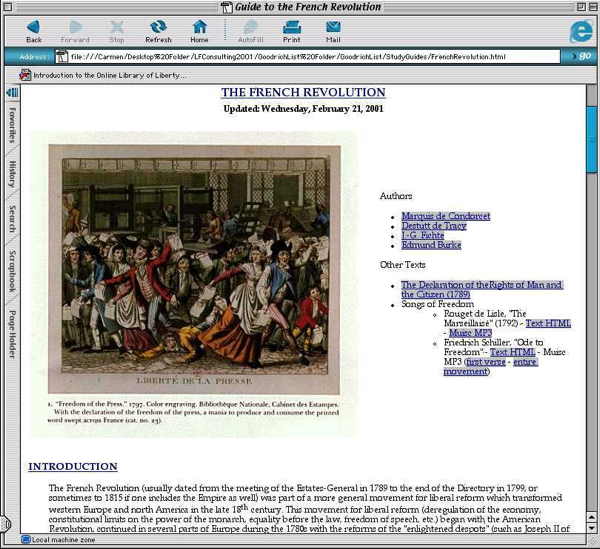
Task: Open the Edmund Burke link
Action: tap(431, 245)
